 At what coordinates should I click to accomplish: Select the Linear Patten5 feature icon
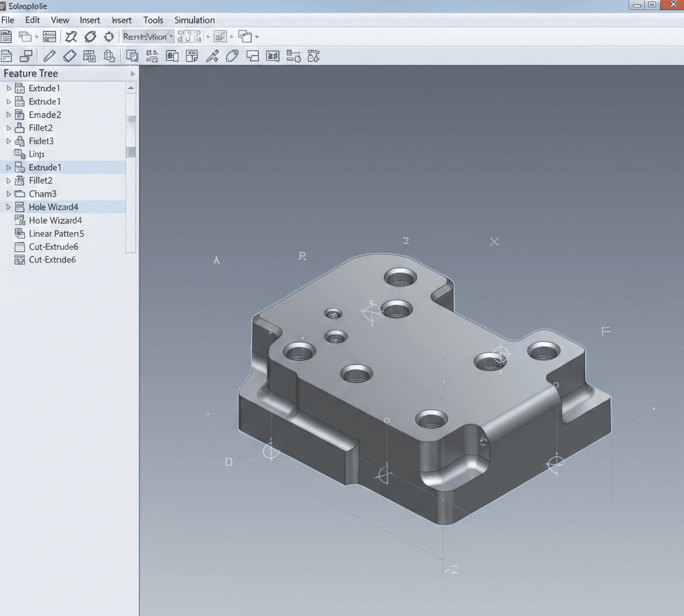point(18,234)
